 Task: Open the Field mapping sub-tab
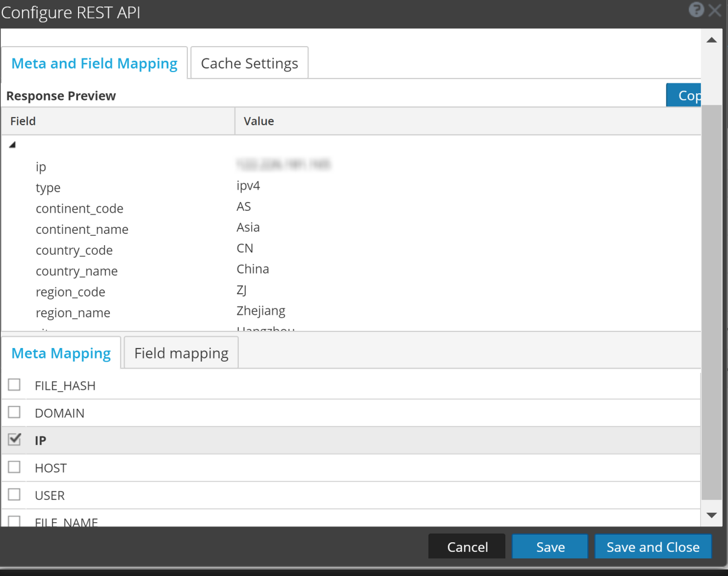point(181,353)
